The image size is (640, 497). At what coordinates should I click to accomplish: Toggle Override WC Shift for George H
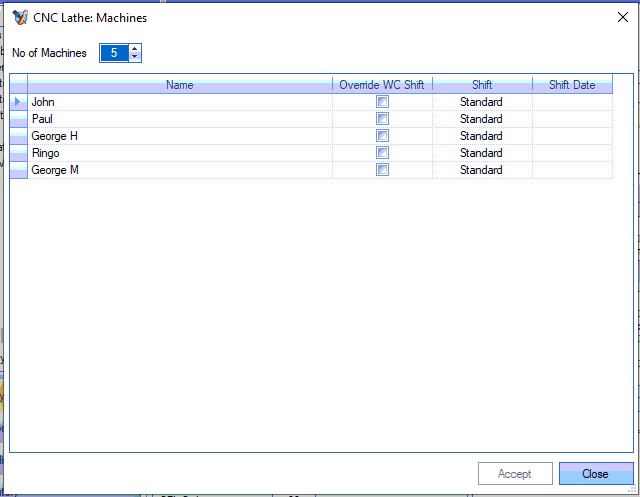[382, 136]
